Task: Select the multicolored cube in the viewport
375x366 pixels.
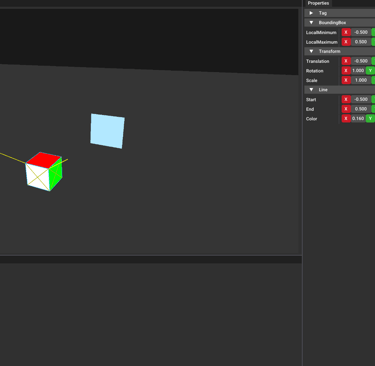Action: tap(44, 171)
